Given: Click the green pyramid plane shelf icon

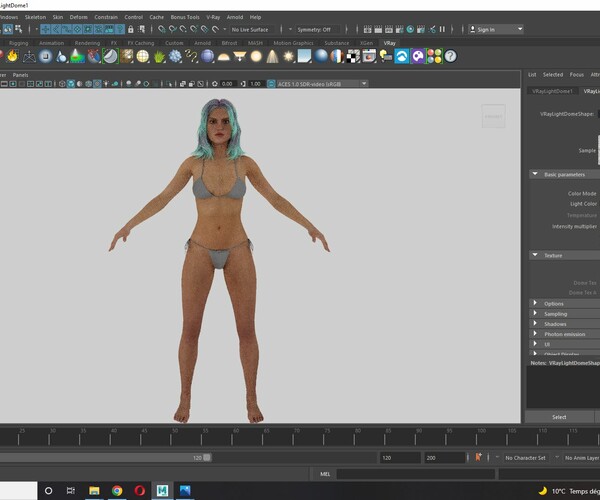Looking at the screenshot, I should click(77, 56).
